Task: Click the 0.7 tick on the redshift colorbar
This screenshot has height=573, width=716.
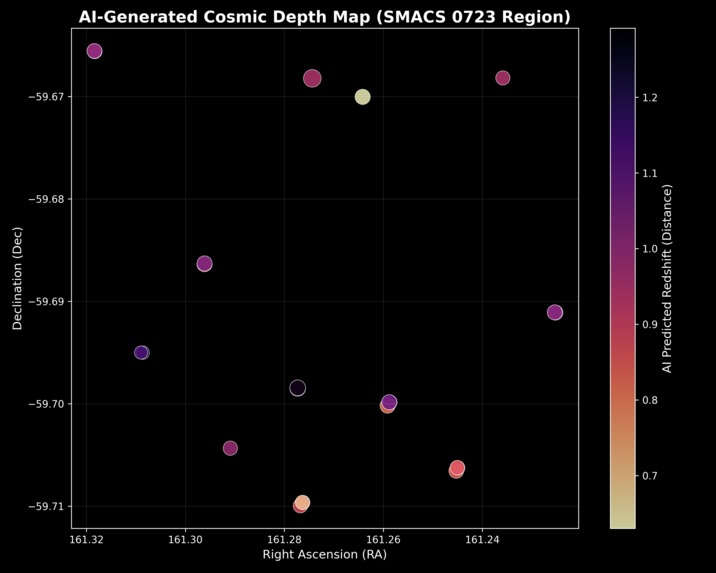Action: tap(648, 476)
